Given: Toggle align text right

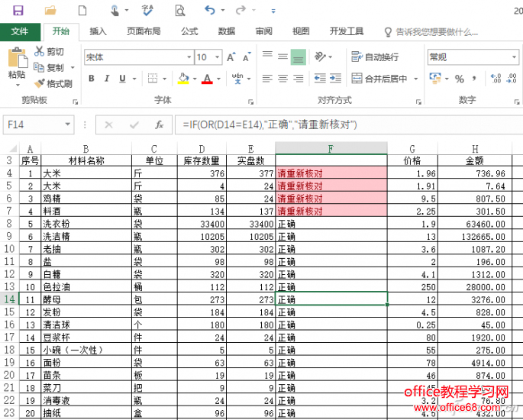Looking at the screenshot, I should 299,79.
